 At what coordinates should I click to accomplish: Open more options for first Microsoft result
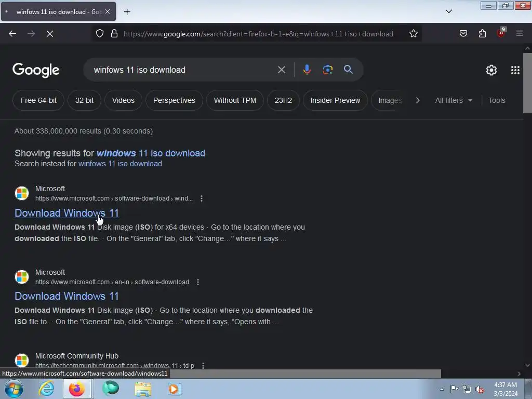[202, 198]
